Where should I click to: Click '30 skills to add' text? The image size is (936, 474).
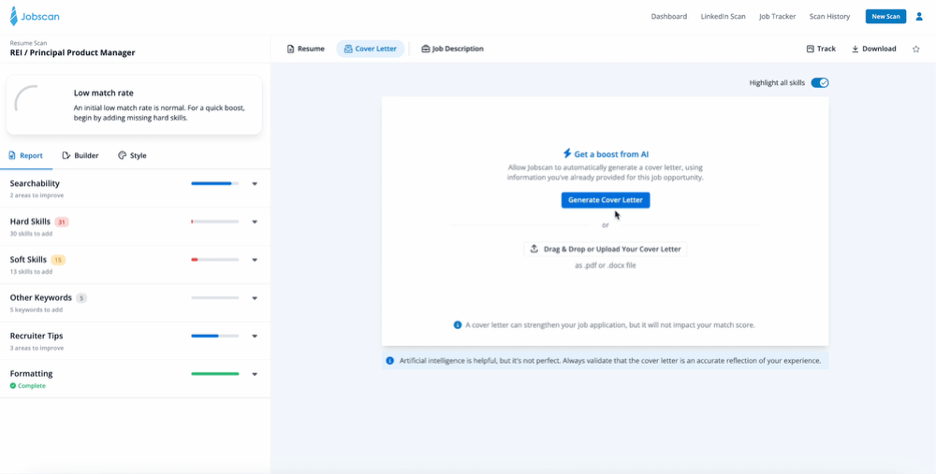coord(31,233)
